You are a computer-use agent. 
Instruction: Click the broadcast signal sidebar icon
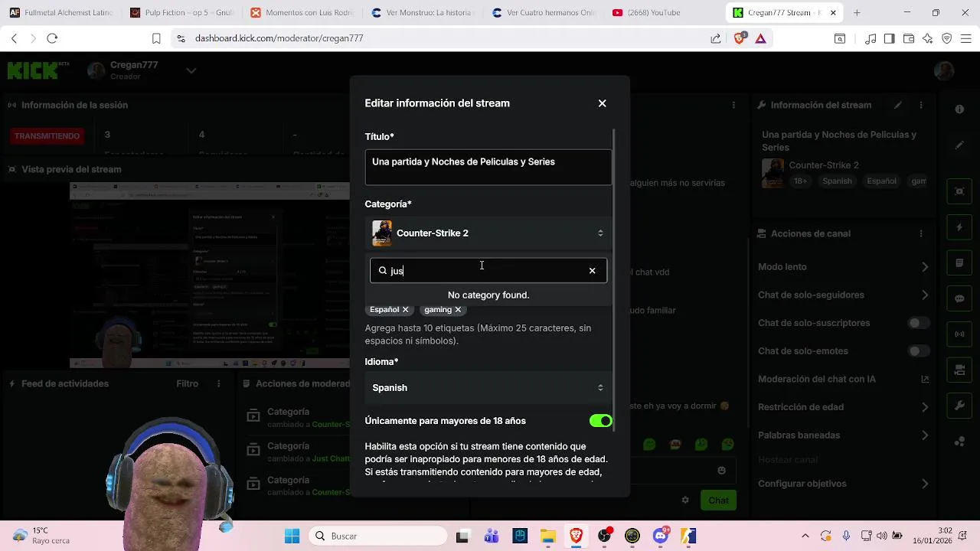[959, 334]
